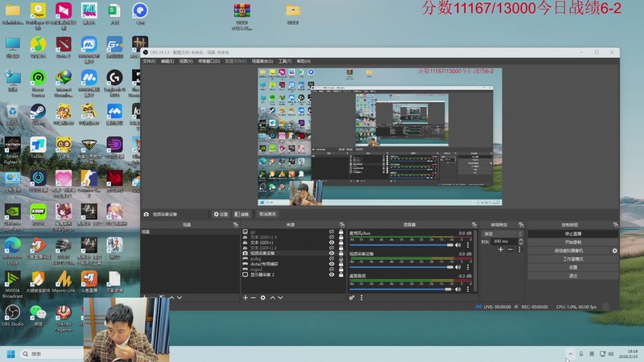This screenshot has width=644, height=362.
Task: Open the Help (帮助) menu
Action: (303, 61)
